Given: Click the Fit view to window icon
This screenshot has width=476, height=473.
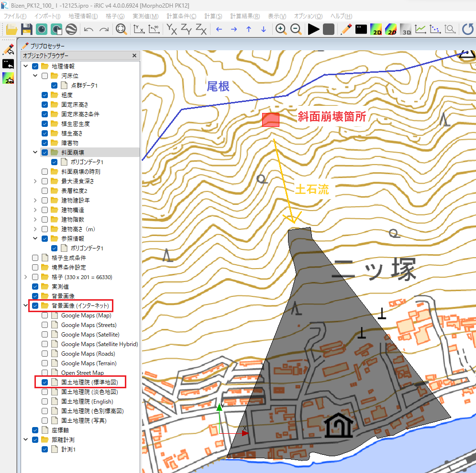Looking at the screenshot, I should pos(122,29).
